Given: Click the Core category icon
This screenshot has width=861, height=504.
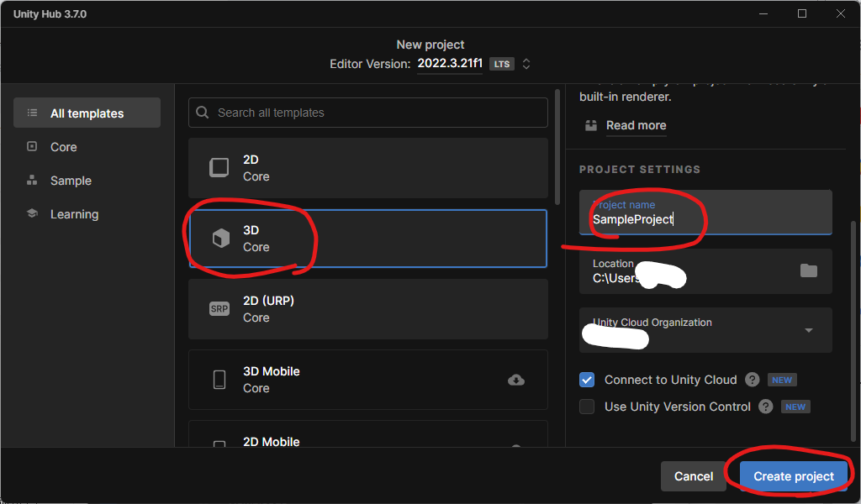Looking at the screenshot, I should coord(33,146).
